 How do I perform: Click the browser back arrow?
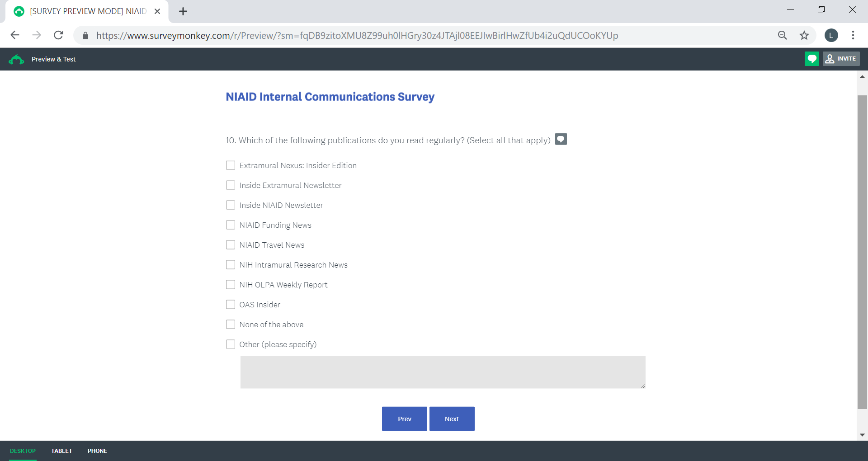pos(15,35)
